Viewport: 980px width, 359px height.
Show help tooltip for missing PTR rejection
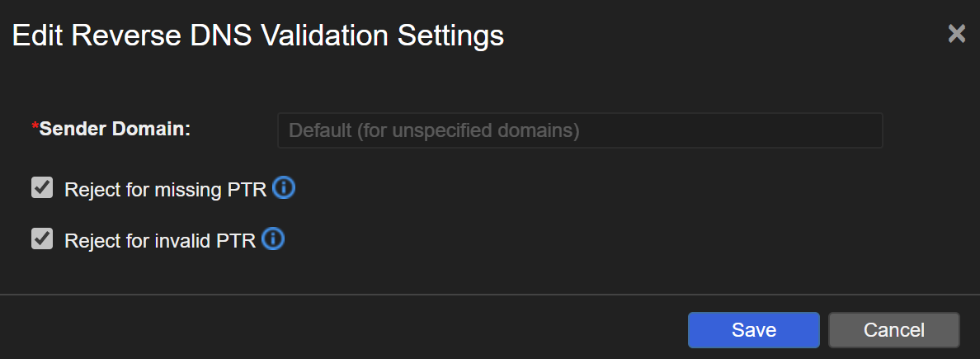(283, 189)
